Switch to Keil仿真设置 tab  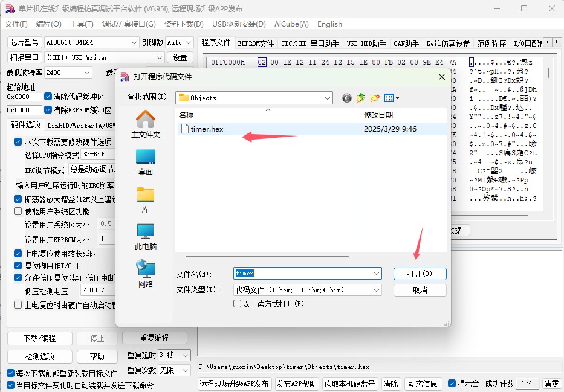coord(448,43)
